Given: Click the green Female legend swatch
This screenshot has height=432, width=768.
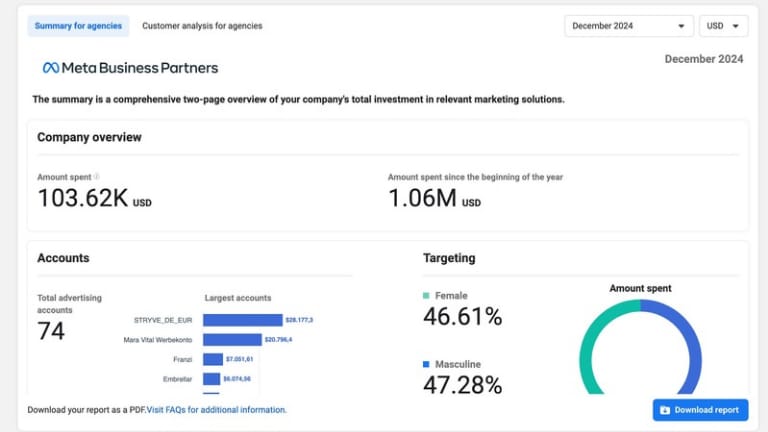Looking at the screenshot, I should tap(426, 295).
